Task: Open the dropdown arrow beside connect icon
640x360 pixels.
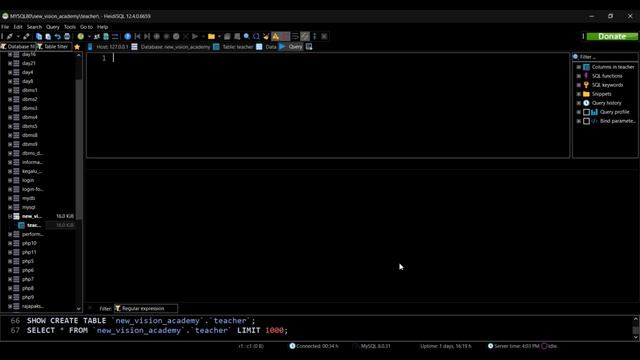Action: point(18,36)
